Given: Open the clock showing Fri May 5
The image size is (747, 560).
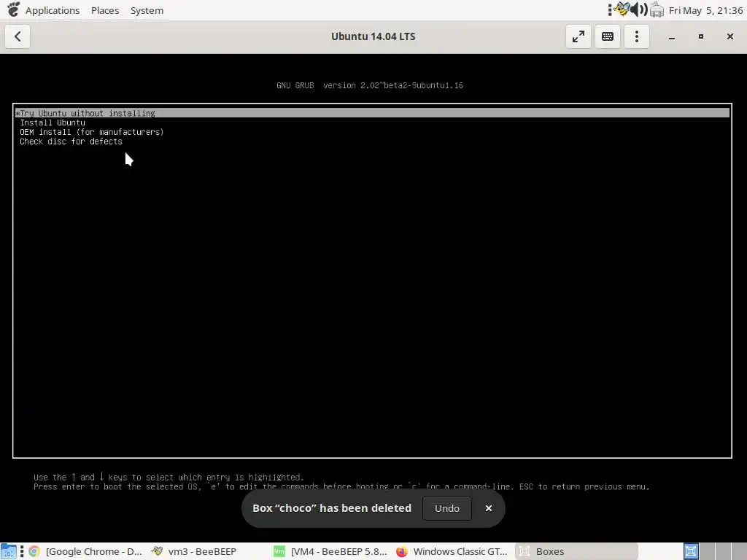Looking at the screenshot, I should point(705,10).
